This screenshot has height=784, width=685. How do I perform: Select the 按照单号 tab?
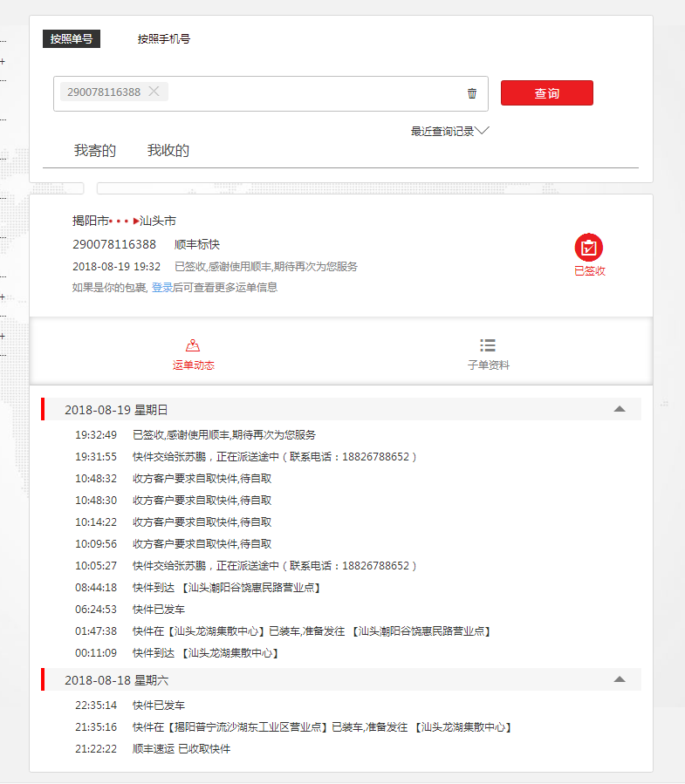(x=72, y=39)
